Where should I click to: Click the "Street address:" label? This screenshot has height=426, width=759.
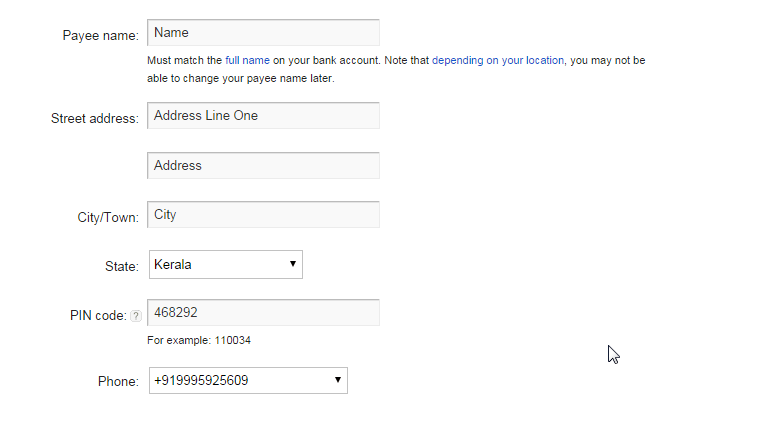click(94, 119)
